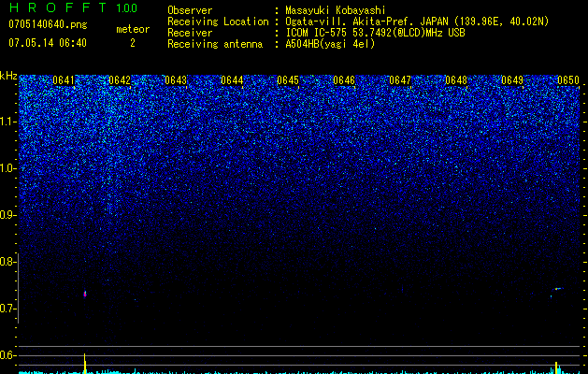Click the meteor label
588x374 pixels.
(x=133, y=29)
